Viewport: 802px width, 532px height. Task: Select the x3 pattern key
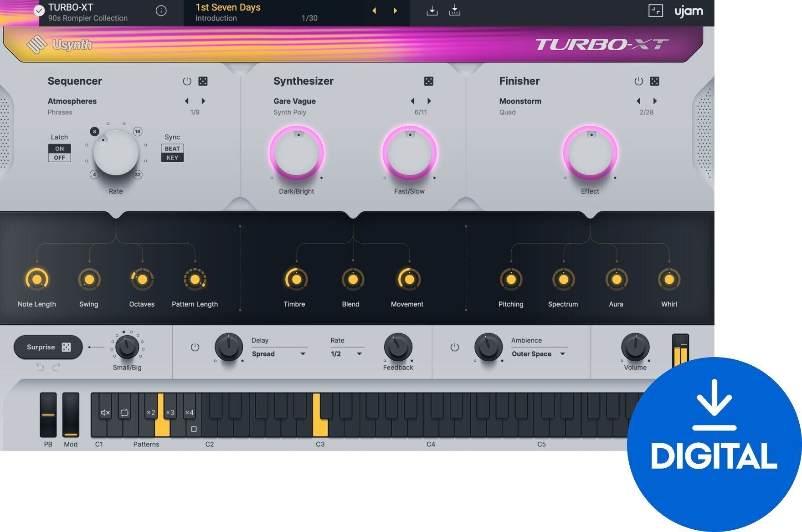tap(170, 413)
